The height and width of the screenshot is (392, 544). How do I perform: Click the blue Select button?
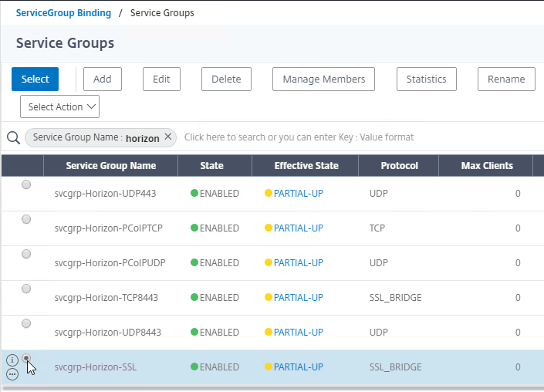[35, 79]
